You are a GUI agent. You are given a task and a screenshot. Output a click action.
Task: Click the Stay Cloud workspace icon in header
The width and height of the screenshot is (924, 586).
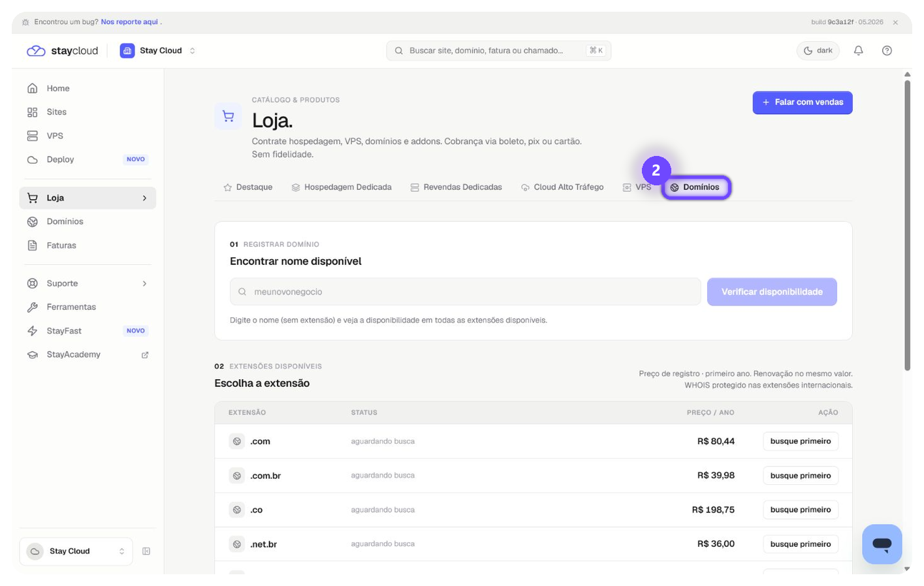click(x=127, y=50)
